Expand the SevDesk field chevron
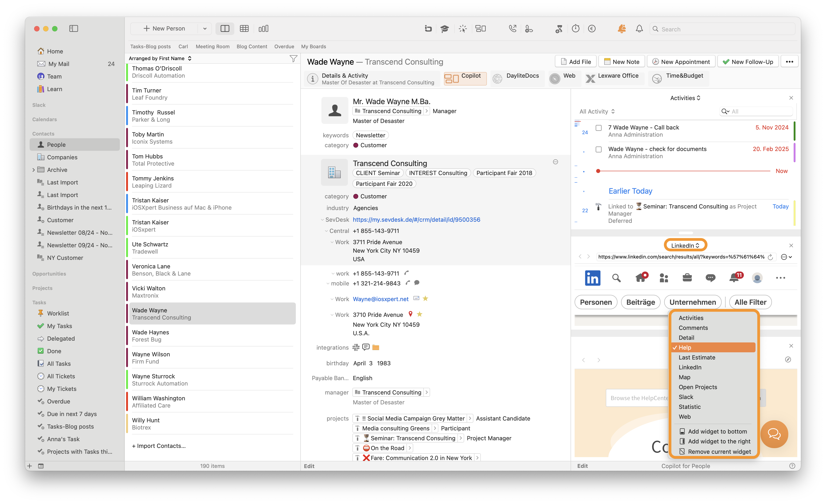The width and height of the screenshot is (826, 504). (x=322, y=220)
